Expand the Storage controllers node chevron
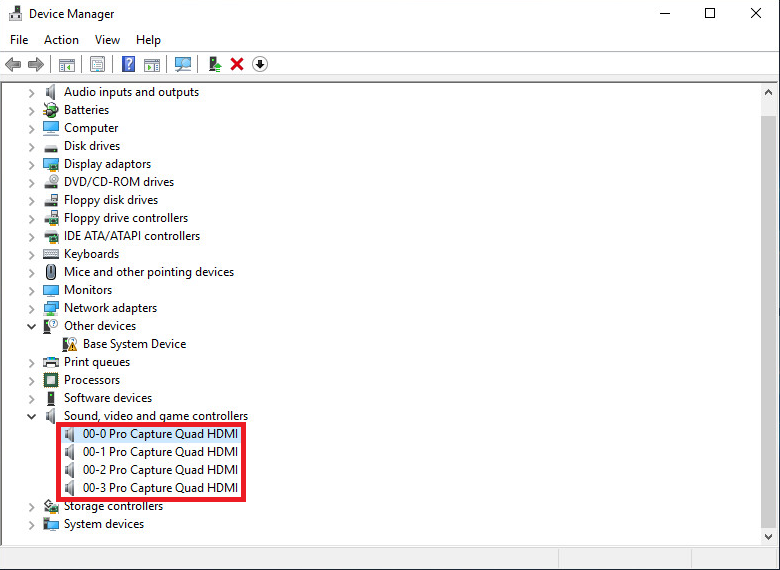The image size is (780, 570). point(31,506)
